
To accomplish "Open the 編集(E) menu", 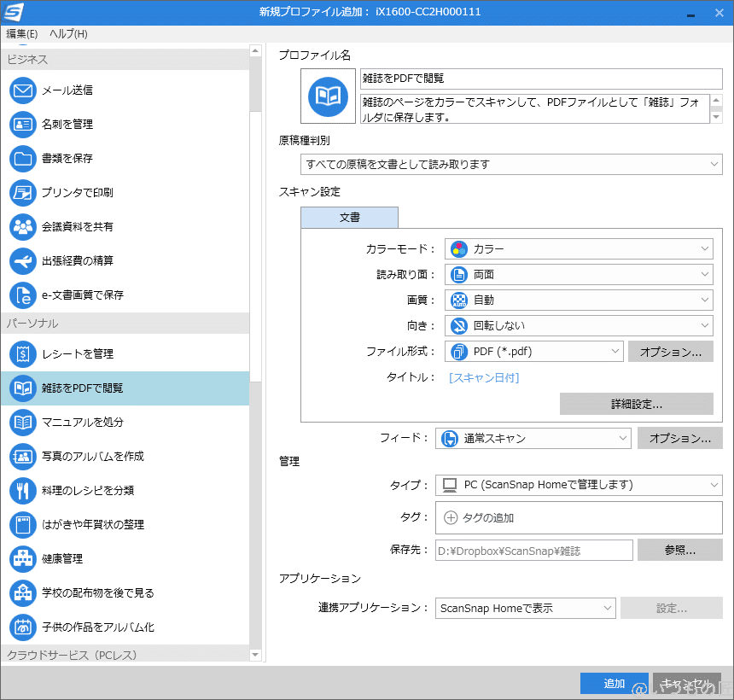I will tap(21, 34).
